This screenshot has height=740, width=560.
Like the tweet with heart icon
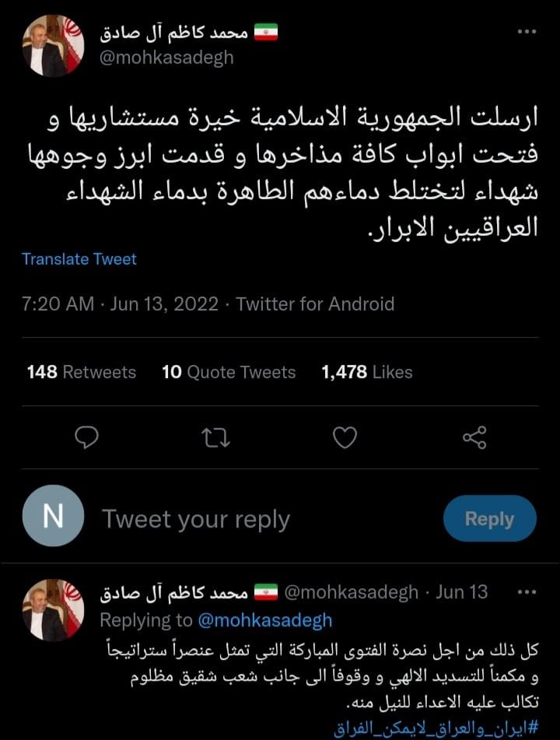[345, 438]
